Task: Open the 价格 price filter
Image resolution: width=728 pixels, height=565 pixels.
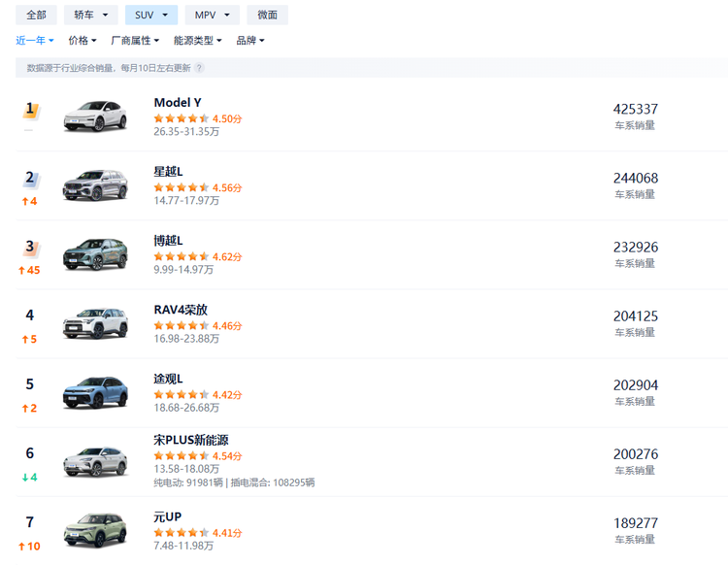Action: coord(83,41)
